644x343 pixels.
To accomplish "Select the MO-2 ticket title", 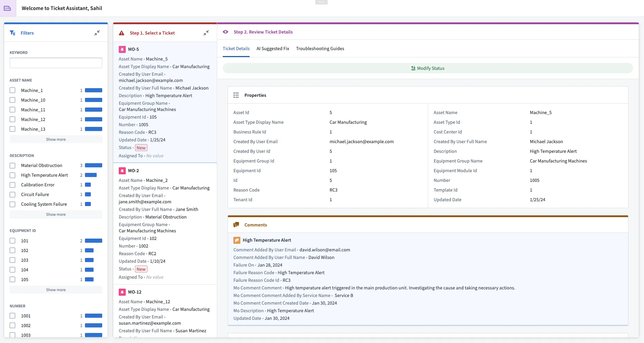I will coord(134,171).
